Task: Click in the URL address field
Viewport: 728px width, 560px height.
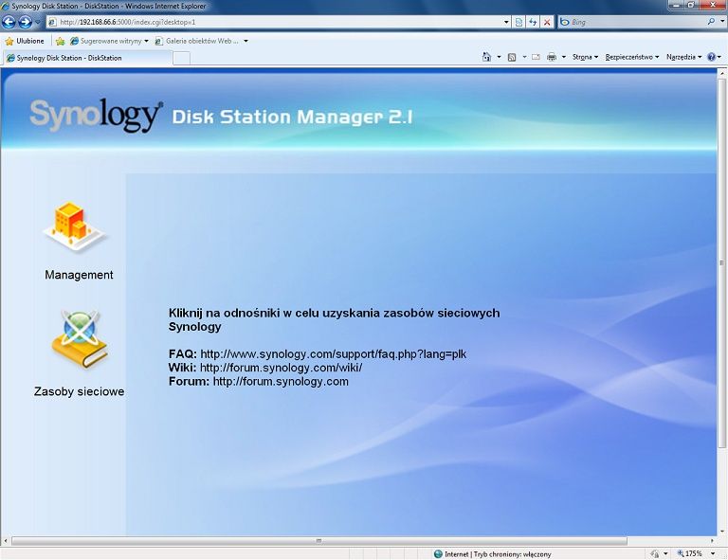Action: [x=274, y=22]
